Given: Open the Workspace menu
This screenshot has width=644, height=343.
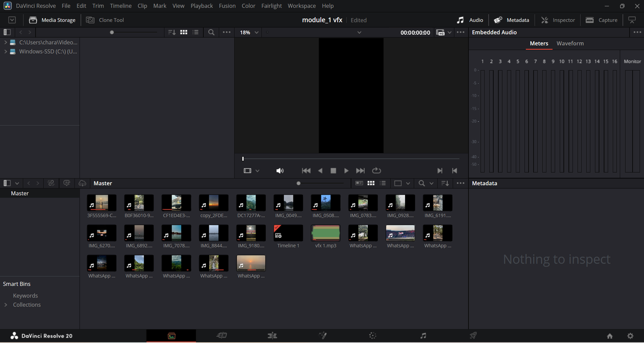Looking at the screenshot, I should tap(302, 6).
